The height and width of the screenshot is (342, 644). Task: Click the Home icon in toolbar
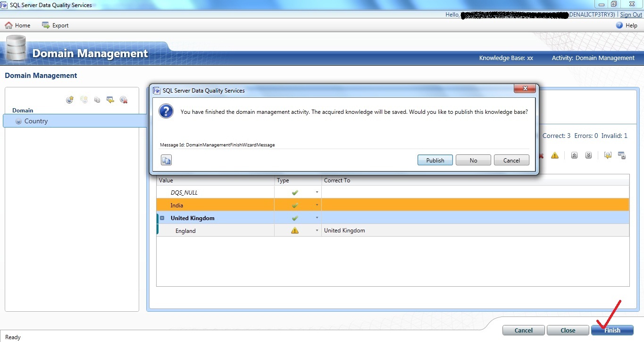8,25
